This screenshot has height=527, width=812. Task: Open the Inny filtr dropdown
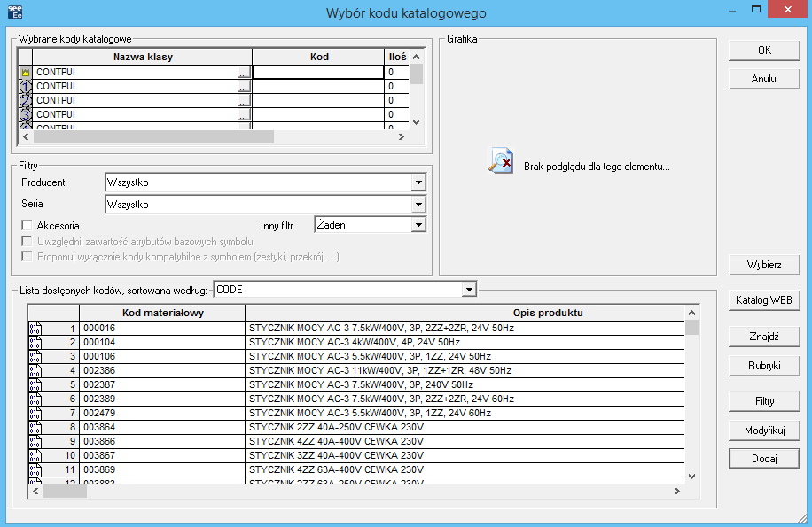[418, 225]
